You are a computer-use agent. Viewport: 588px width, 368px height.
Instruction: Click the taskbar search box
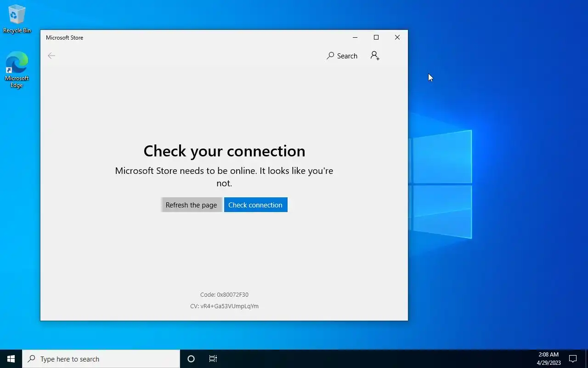point(101,359)
